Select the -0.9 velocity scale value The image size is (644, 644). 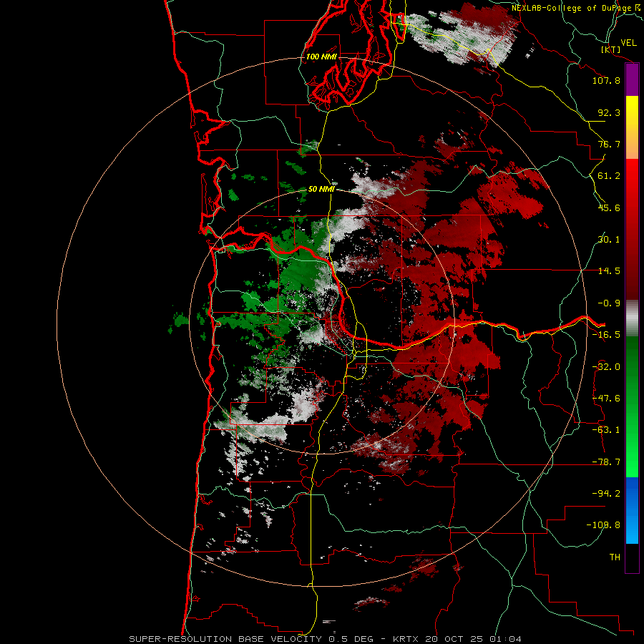coord(609,303)
